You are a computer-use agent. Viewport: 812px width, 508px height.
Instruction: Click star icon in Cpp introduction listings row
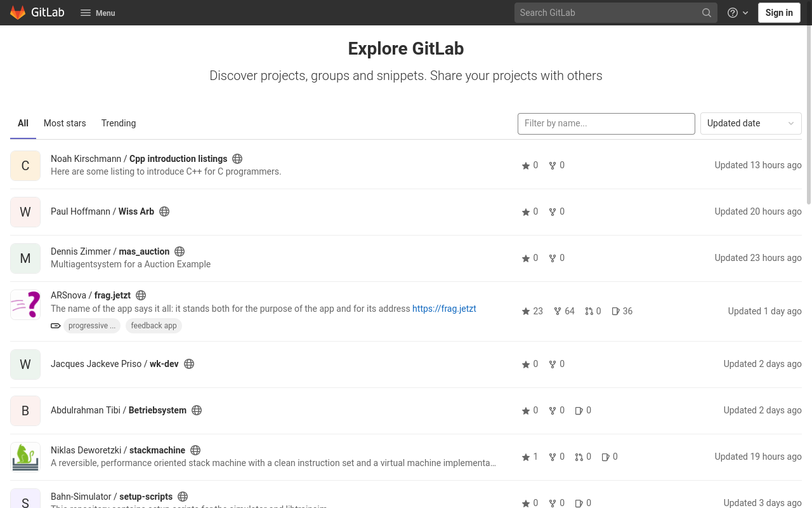526,166
